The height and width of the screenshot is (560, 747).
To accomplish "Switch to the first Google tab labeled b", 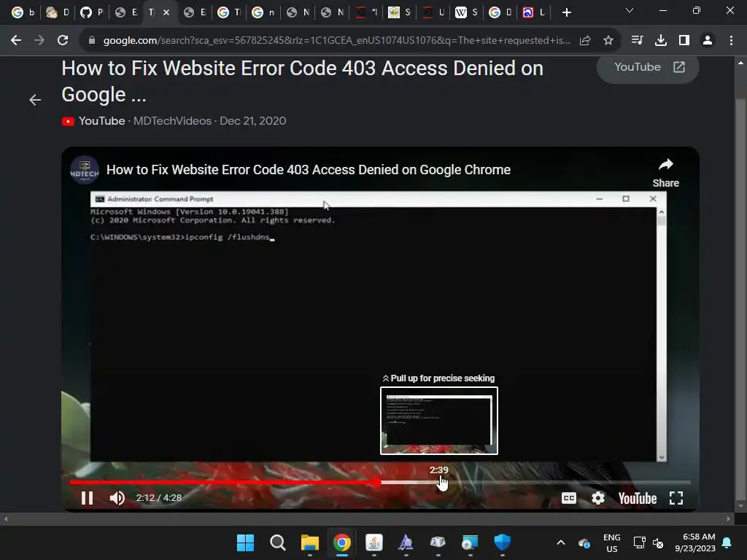I will (x=23, y=13).
